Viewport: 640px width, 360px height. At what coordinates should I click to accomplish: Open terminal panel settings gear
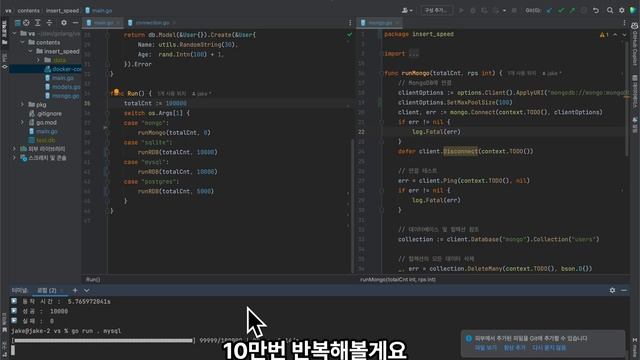coord(612,290)
